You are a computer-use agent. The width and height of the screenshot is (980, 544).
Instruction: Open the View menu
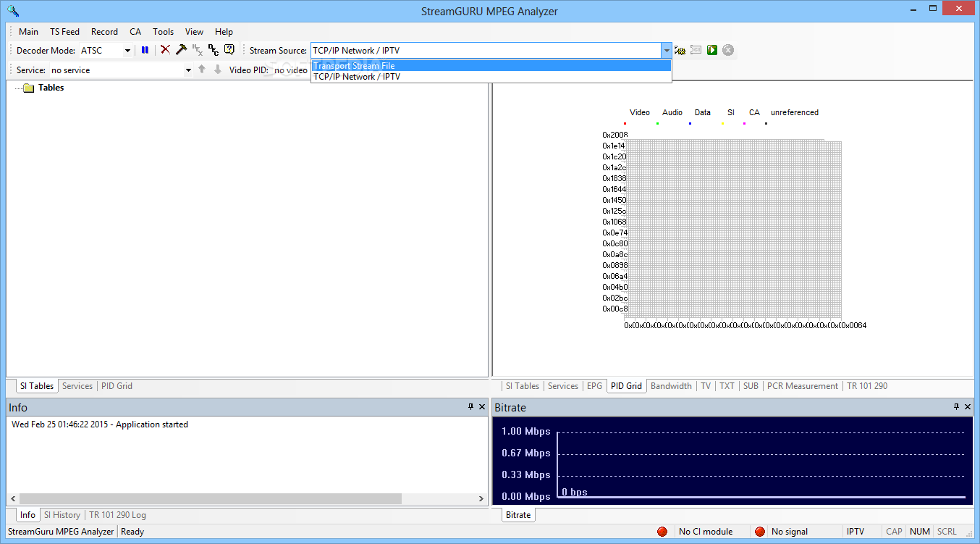click(194, 32)
